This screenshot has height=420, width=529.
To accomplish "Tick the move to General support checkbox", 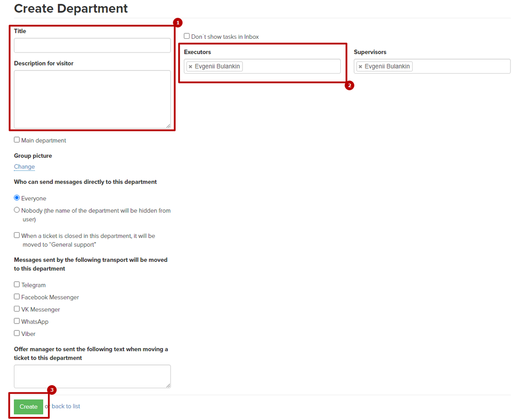I will [17, 235].
